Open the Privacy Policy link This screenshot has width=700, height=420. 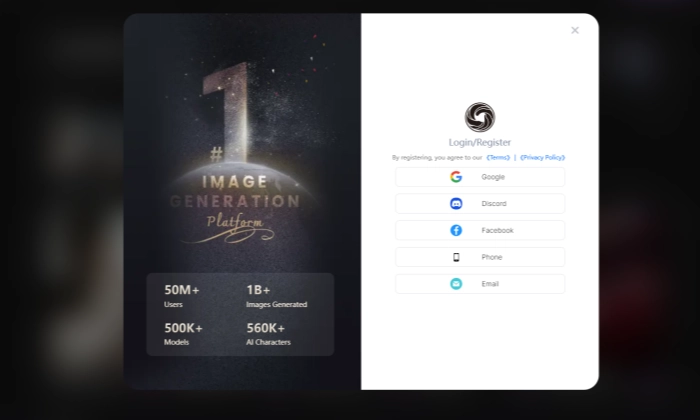pyautogui.click(x=542, y=158)
